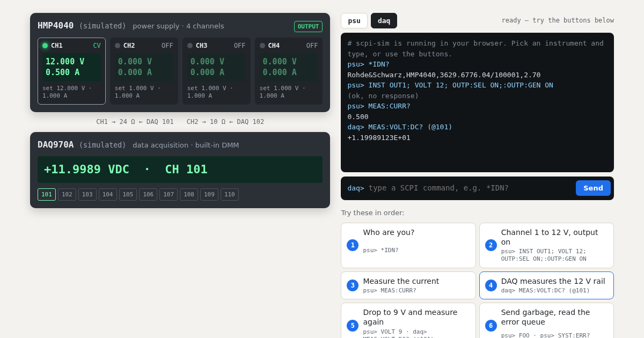Select DAQ channel 110

[230, 194]
